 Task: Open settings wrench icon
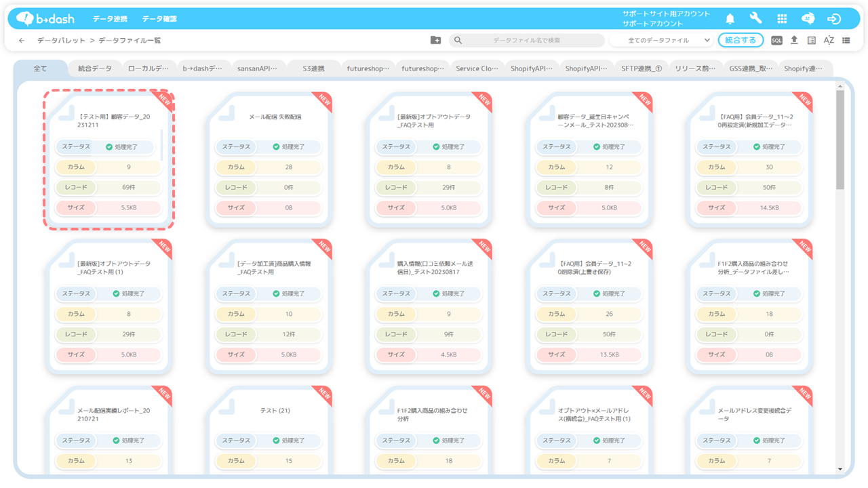(755, 19)
